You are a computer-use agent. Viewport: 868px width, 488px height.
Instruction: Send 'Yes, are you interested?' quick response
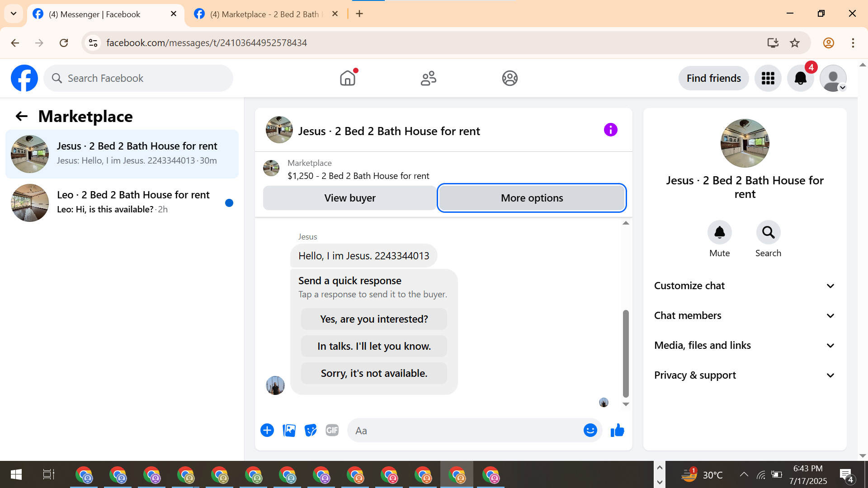coord(374,319)
